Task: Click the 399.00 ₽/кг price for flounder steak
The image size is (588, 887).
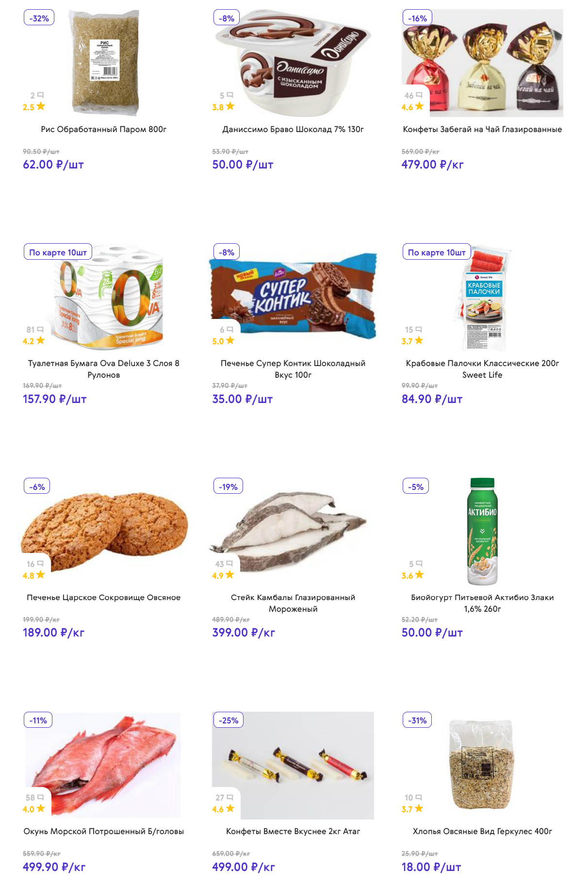Action: coord(244,633)
